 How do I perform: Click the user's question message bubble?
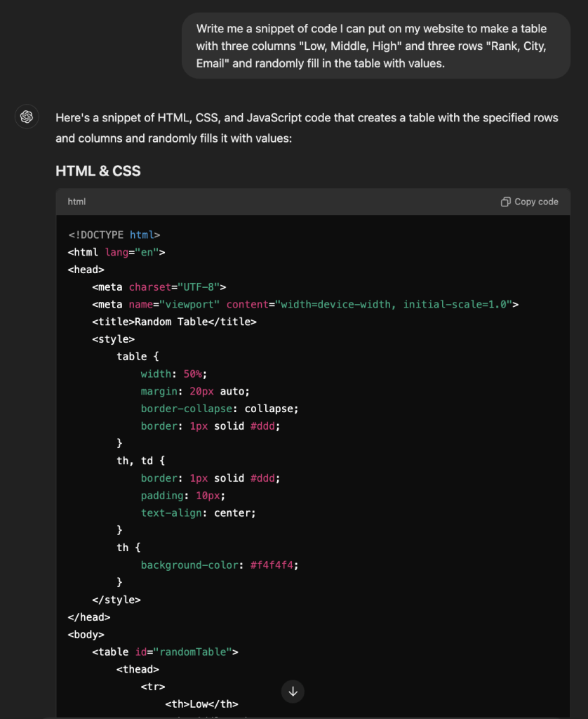coord(375,46)
